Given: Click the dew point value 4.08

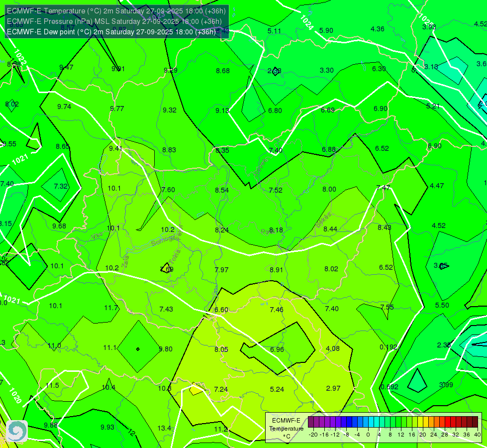Looking at the screenshot, I should [333, 349].
